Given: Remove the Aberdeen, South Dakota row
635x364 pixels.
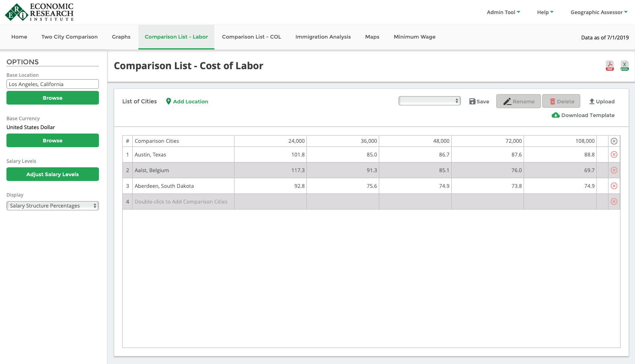Looking at the screenshot, I should tap(614, 186).
